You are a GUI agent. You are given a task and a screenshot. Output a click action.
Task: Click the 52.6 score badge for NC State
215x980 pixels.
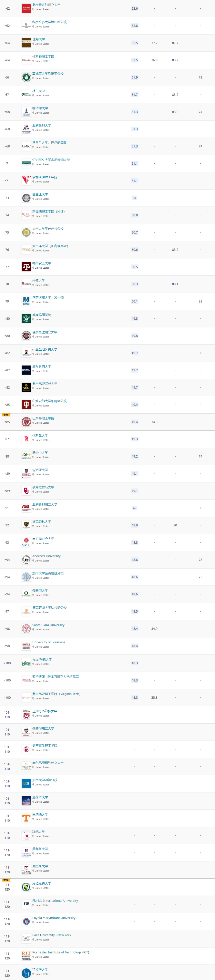point(134,8)
